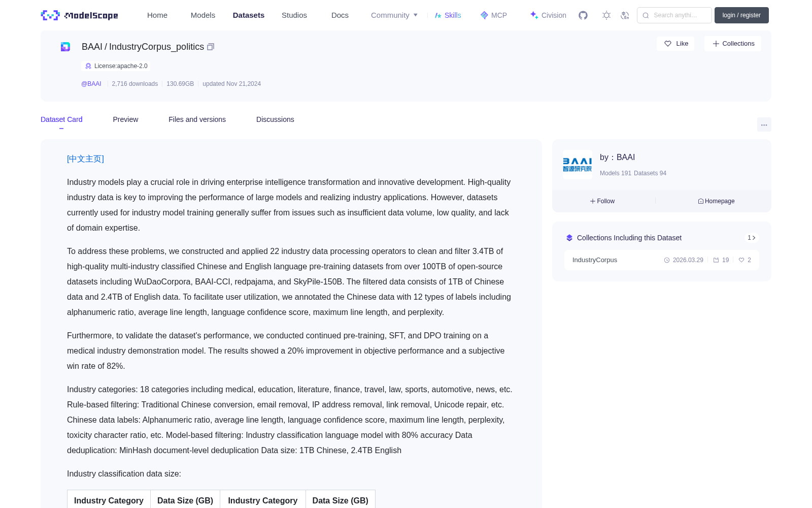
Task: Open the ModelScope logo home link
Action: click(79, 15)
